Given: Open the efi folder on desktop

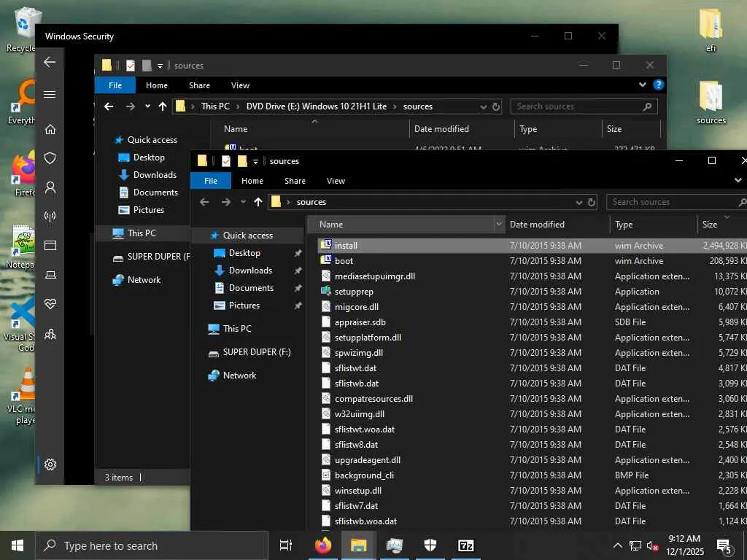Looking at the screenshot, I should click(711, 29).
